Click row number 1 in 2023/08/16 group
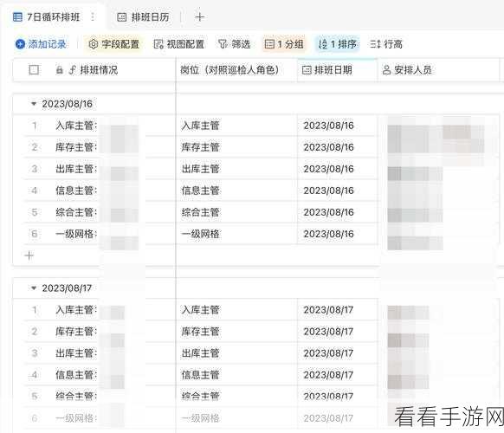 [x=35, y=126]
